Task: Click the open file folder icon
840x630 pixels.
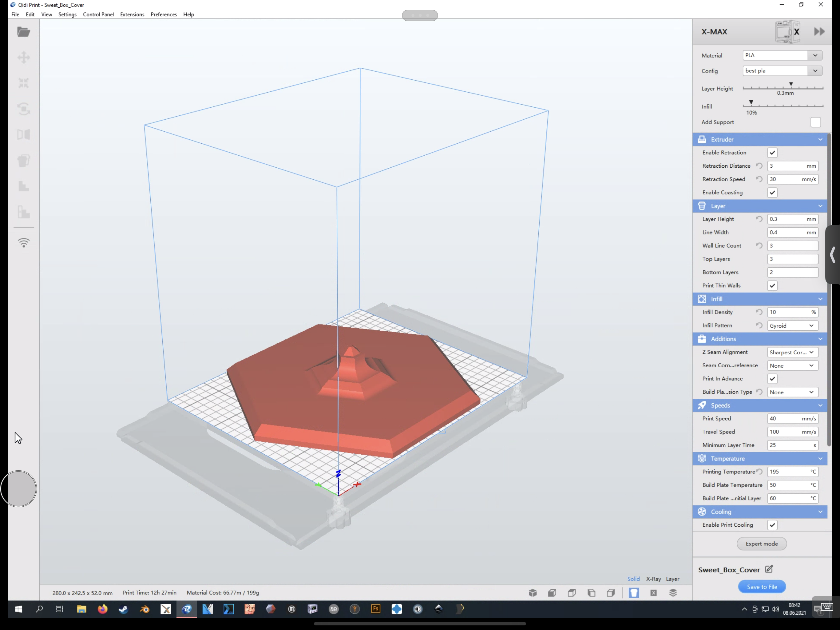Action: point(24,32)
